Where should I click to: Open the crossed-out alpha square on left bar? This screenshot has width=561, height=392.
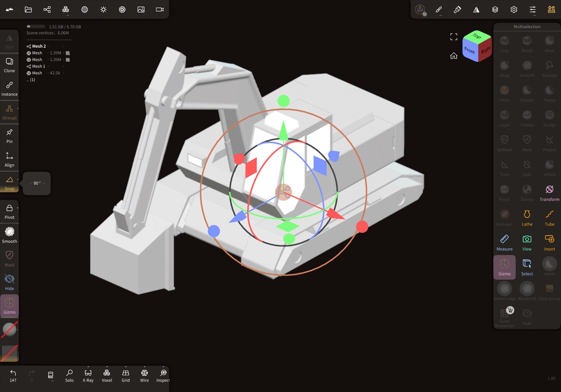tap(9, 353)
